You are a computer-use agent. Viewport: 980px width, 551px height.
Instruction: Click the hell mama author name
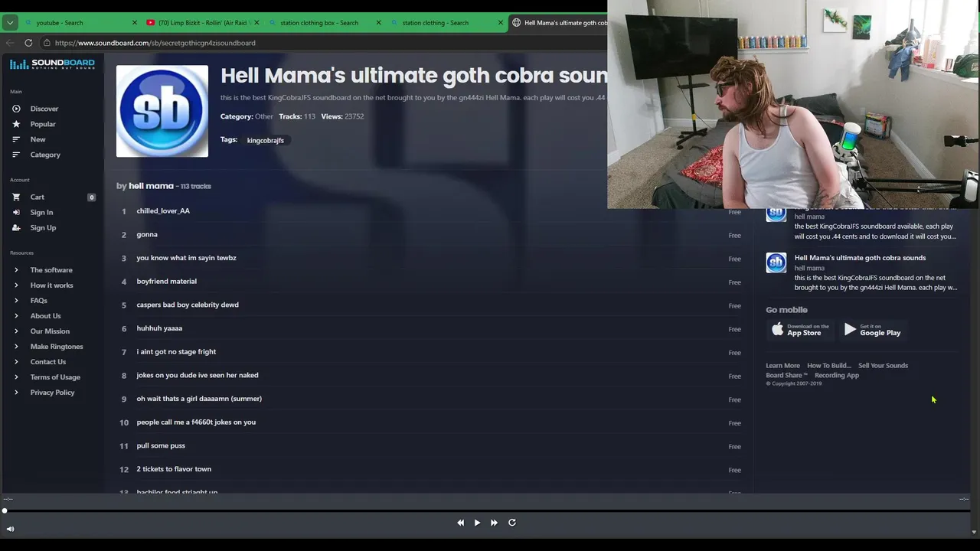[x=151, y=186]
